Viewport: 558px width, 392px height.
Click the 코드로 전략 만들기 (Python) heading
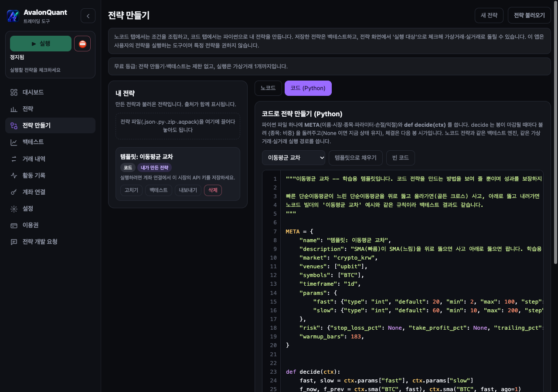click(x=302, y=114)
